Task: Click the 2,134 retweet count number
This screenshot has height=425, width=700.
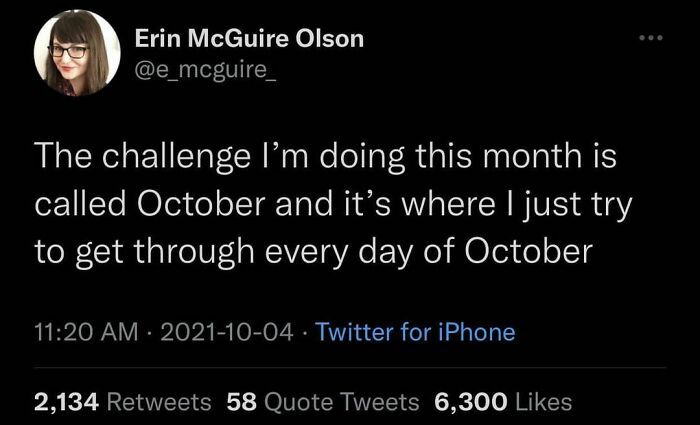Action: click(66, 402)
